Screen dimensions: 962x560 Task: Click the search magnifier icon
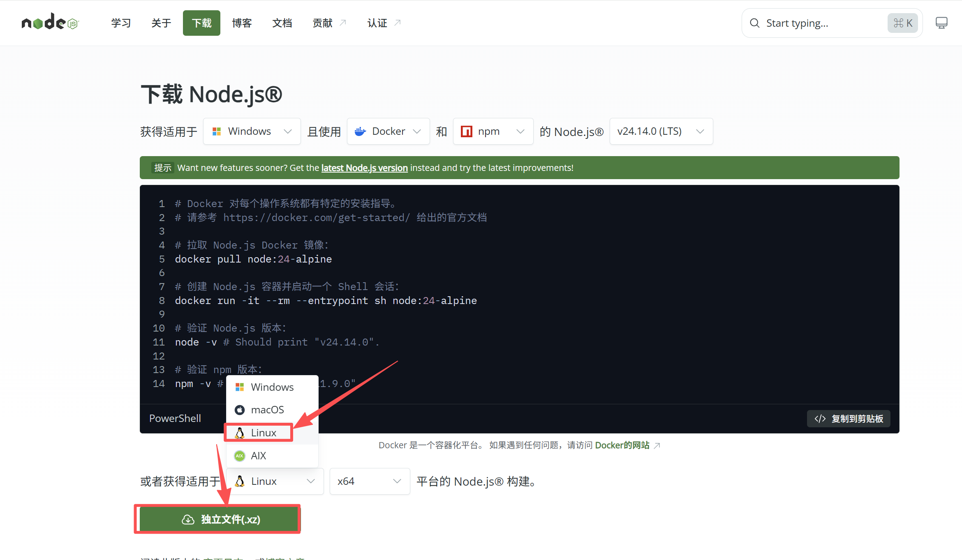click(754, 23)
